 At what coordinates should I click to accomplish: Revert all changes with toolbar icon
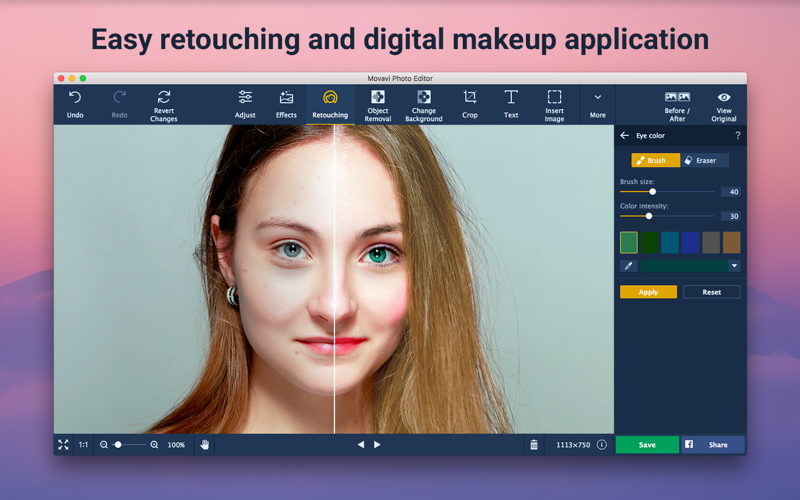(164, 98)
